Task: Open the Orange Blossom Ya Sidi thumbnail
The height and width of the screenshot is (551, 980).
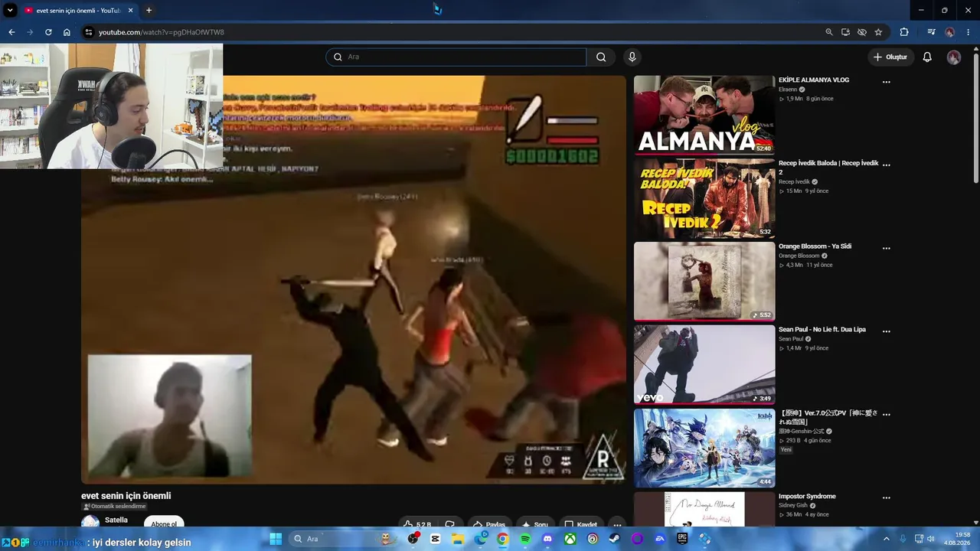Action: tap(704, 281)
